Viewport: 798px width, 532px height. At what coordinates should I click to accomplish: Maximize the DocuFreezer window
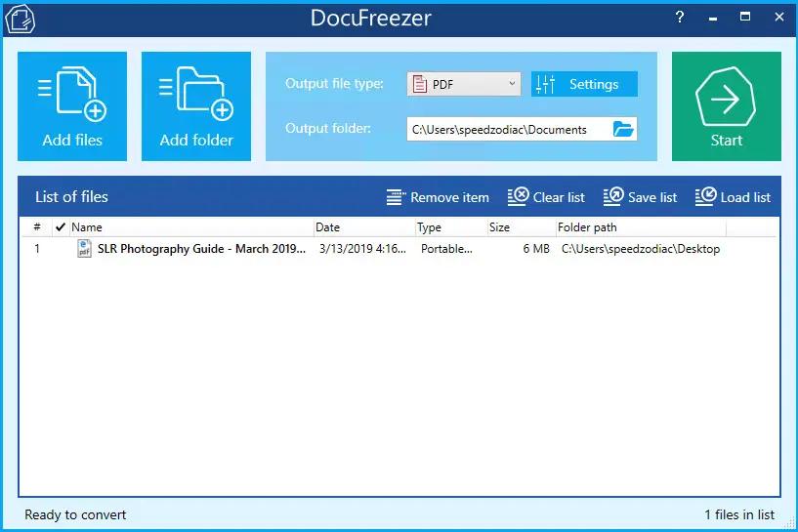point(745,17)
